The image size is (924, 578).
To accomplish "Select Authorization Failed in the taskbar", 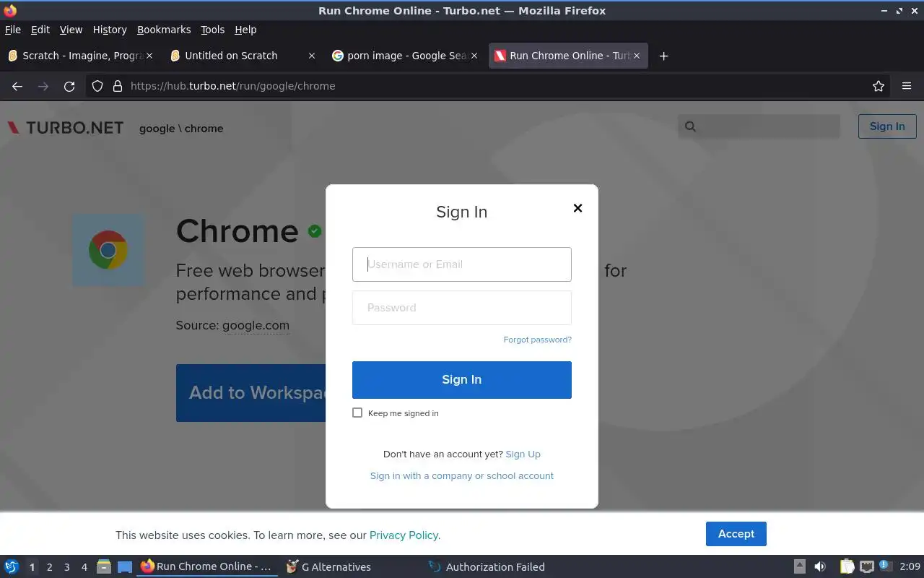I will point(487,567).
